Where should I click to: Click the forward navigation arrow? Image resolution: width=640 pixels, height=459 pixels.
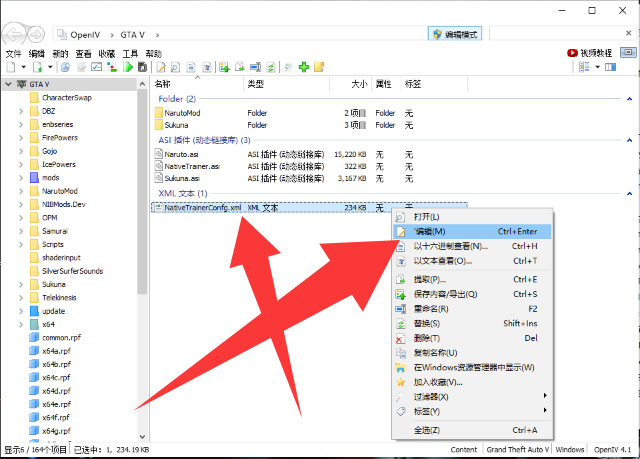point(36,35)
